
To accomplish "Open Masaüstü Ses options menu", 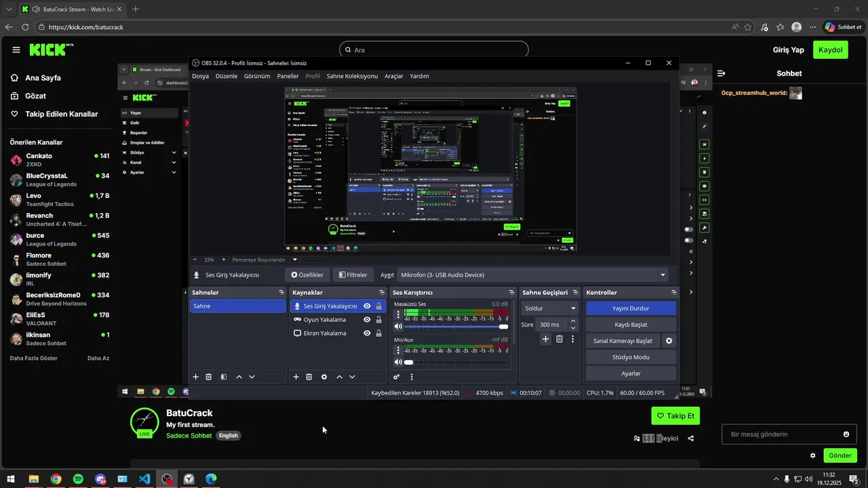I will pyautogui.click(x=398, y=314).
